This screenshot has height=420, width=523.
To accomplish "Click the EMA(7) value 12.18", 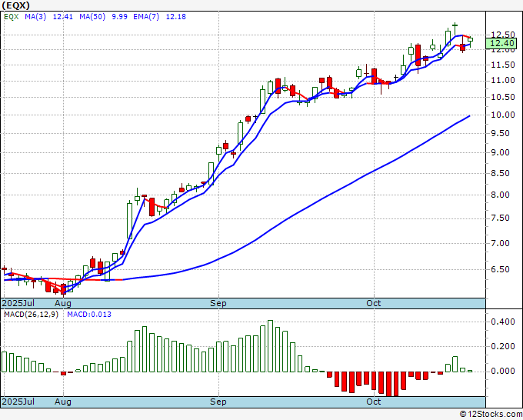I will pyautogui.click(x=176, y=17).
